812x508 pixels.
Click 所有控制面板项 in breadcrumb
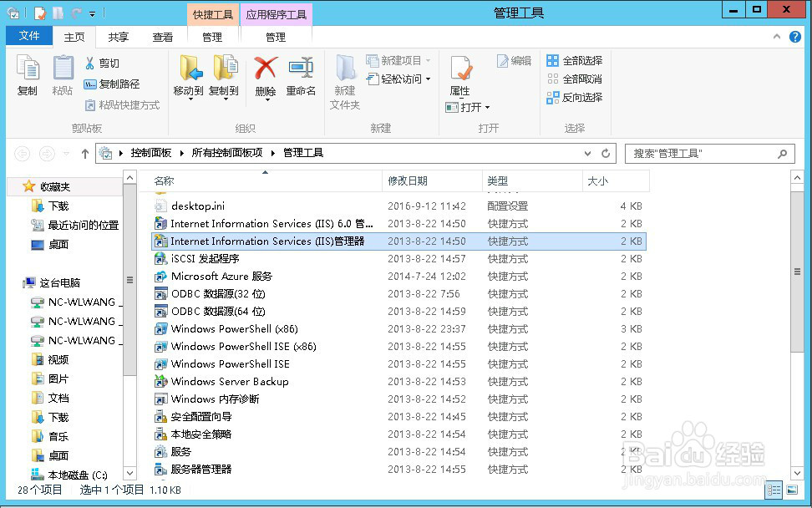(227, 153)
